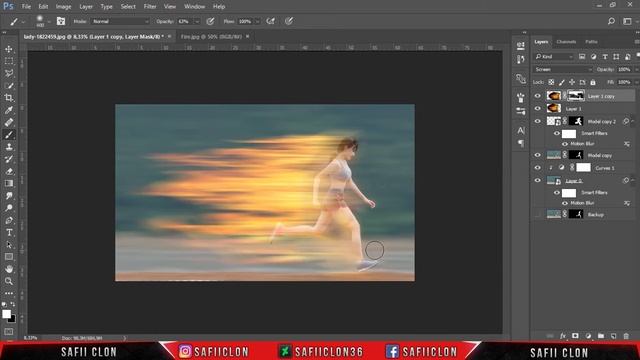This screenshot has height=360, width=640.
Task: Open the Flow value dropdown
Action: 257,21
